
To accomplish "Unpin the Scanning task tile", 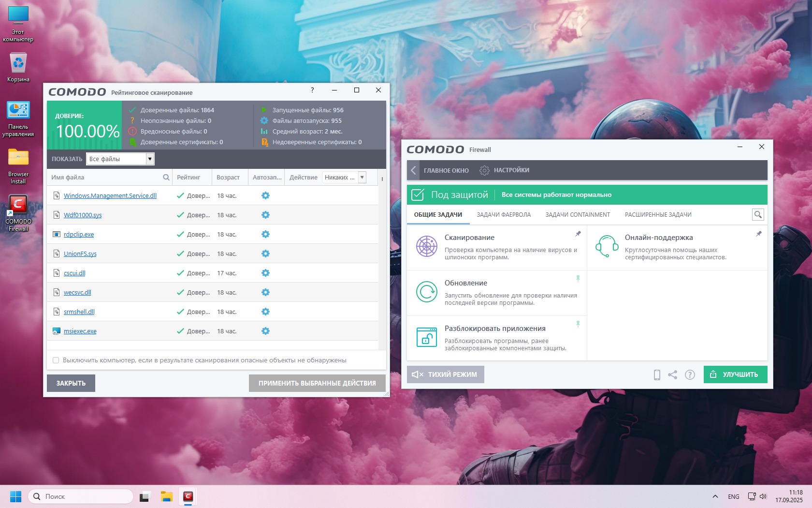I will 578,234.
